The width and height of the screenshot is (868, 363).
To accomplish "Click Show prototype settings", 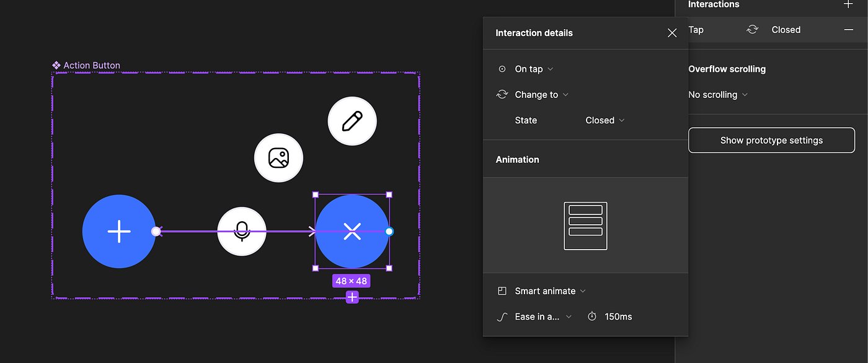I will (771, 140).
